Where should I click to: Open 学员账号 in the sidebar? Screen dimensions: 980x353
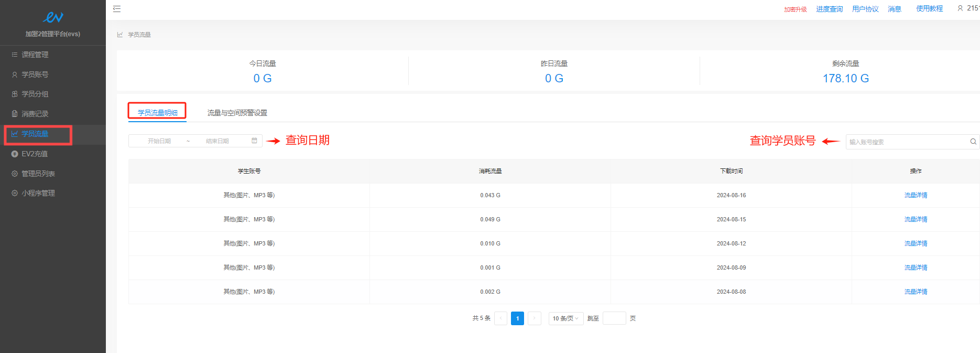tap(35, 74)
